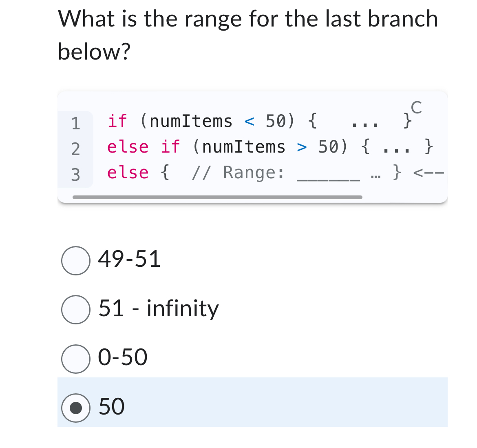Screen dimensions: 477x448
Task: Click the numItems < 50 condition
Action: [217, 121]
